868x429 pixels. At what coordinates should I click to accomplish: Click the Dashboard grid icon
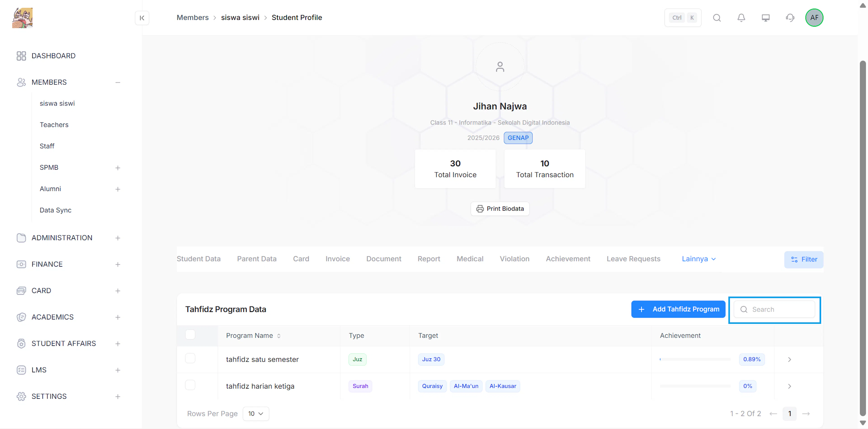(x=21, y=56)
